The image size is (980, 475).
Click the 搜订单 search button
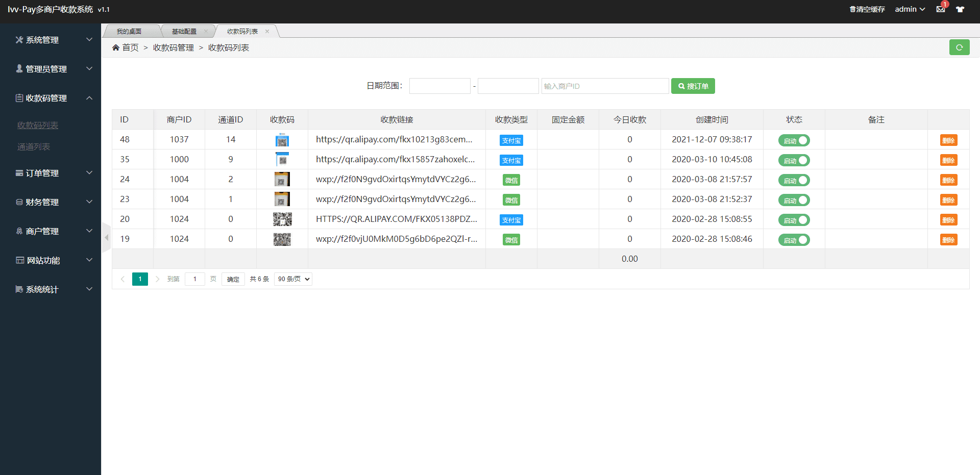point(693,86)
